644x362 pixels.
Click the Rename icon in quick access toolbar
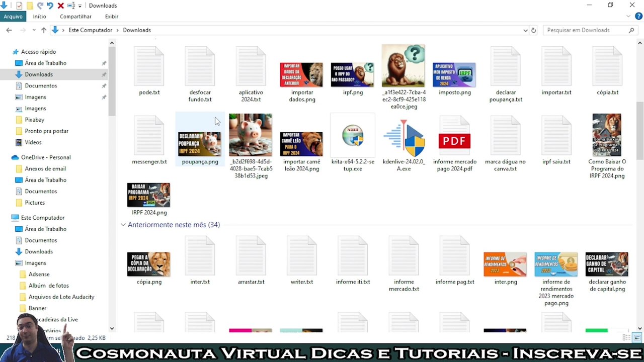pos(71,6)
